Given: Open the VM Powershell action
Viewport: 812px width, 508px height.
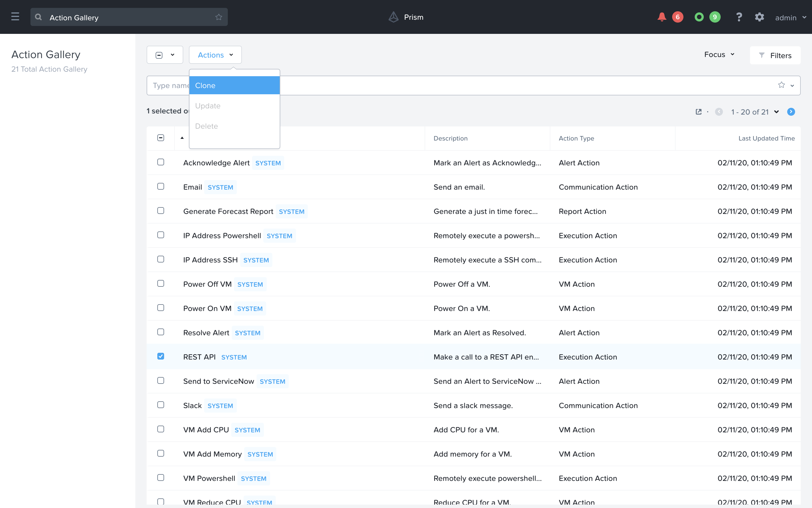Looking at the screenshot, I should pos(209,478).
